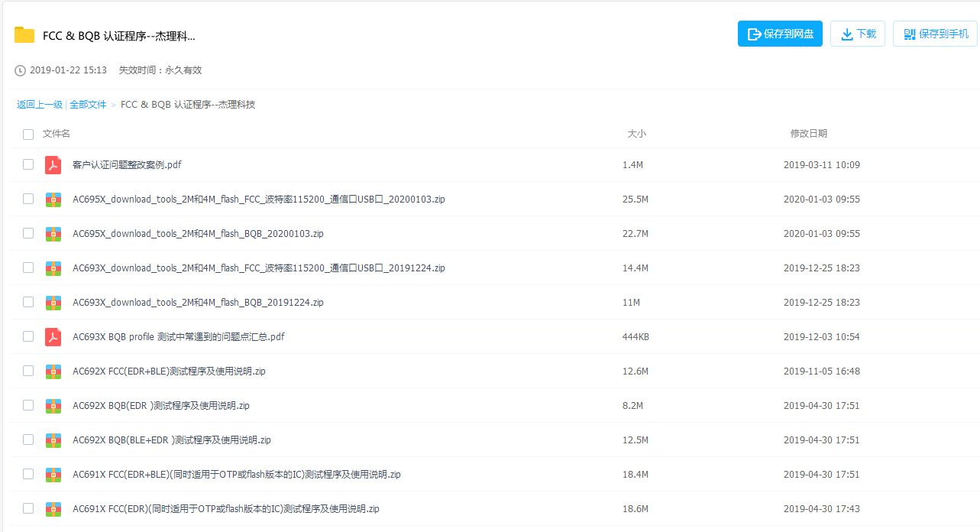This screenshot has height=532, width=980.
Task: Select the checkbox for 客户认证问题整改案例.pdf
Action: pos(28,164)
